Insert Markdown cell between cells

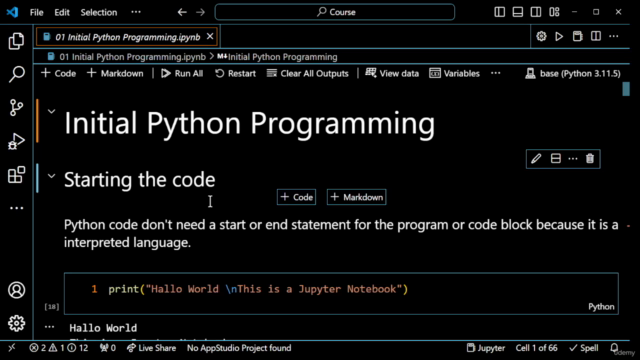pos(356,197)
